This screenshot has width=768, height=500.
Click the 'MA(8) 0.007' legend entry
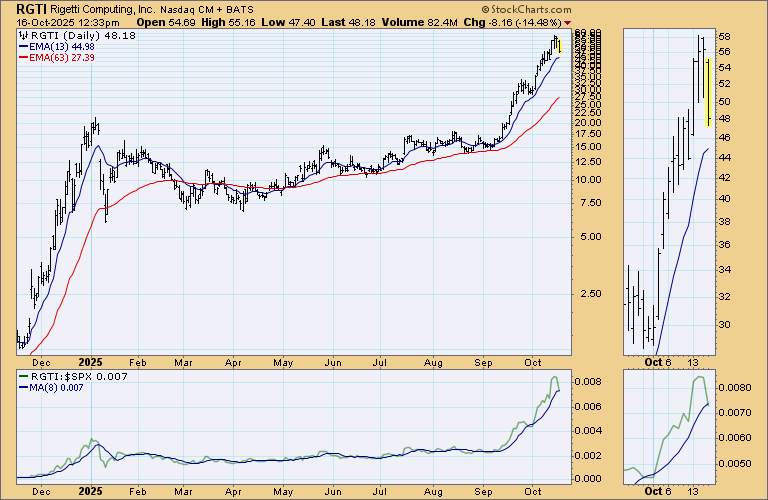pos(56,387)
